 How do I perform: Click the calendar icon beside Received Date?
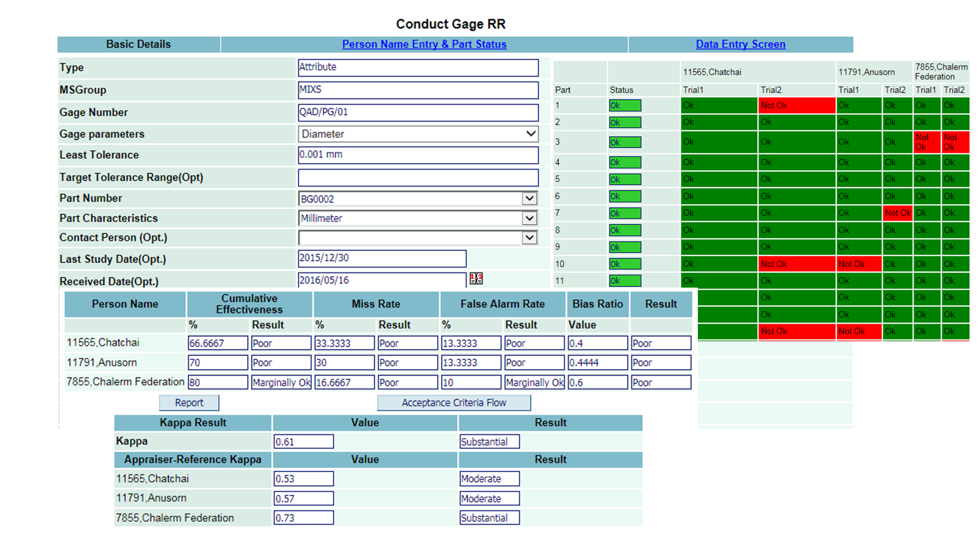click(x=476, y=279)
